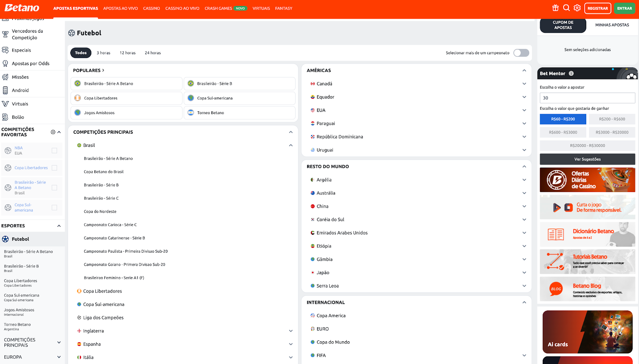This screenshot has height=364, width=639.
Task: Open the settings gear icon
Action: click(577, 8)
